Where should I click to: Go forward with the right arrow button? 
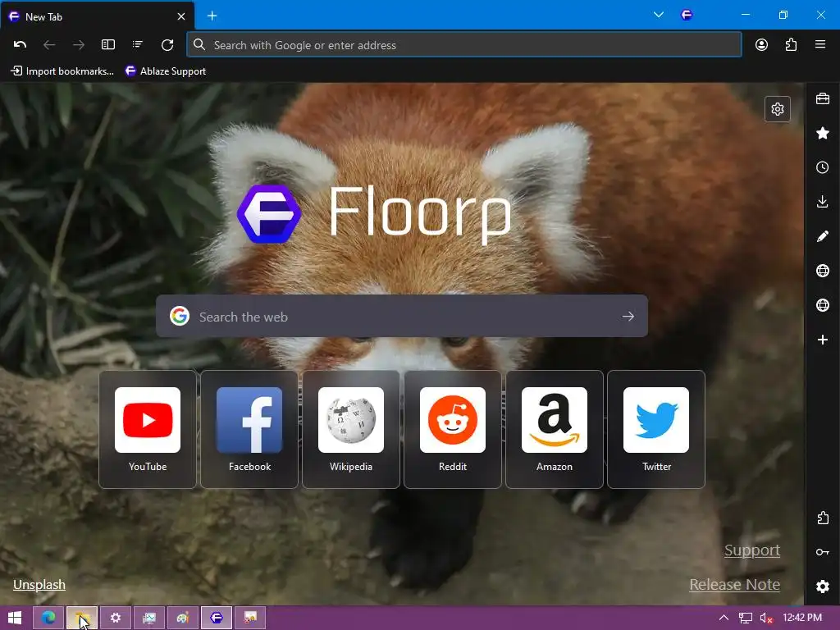click(79, 45)
